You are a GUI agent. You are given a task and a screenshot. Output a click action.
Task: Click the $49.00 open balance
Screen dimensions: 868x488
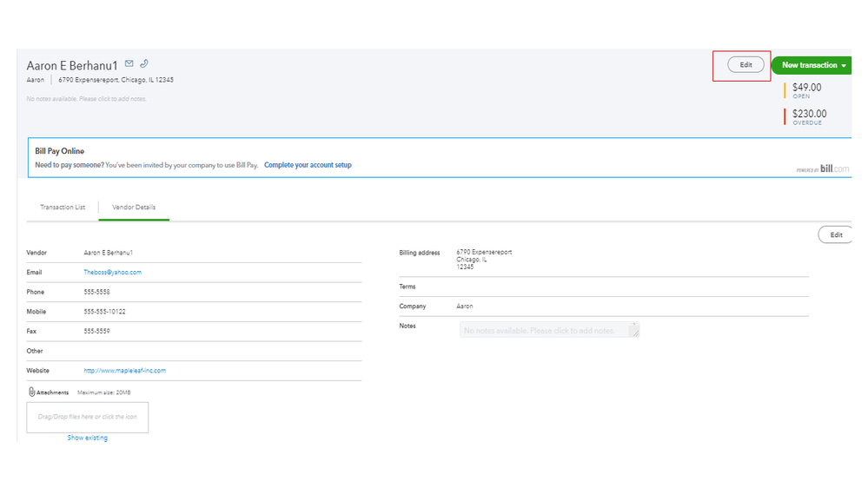(x=806, y=88)
